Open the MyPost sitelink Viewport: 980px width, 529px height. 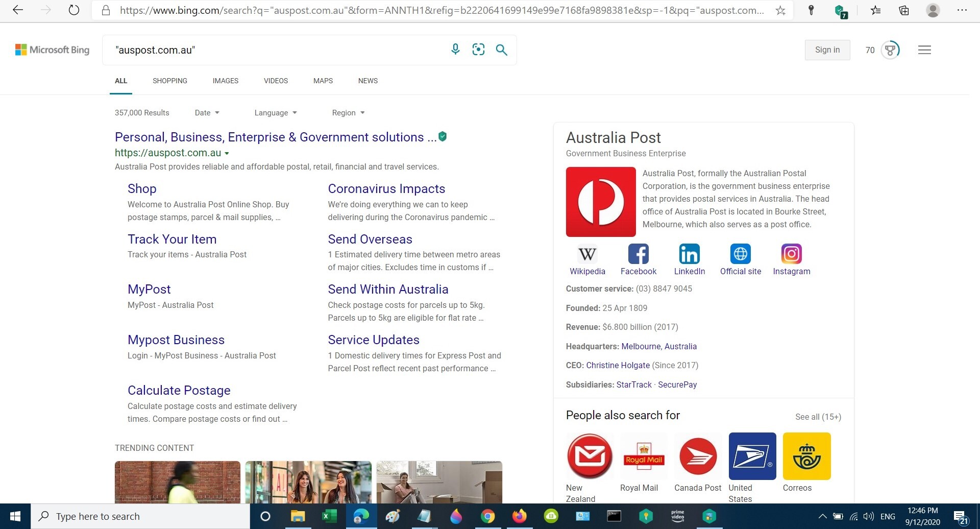tap(149, 289)
